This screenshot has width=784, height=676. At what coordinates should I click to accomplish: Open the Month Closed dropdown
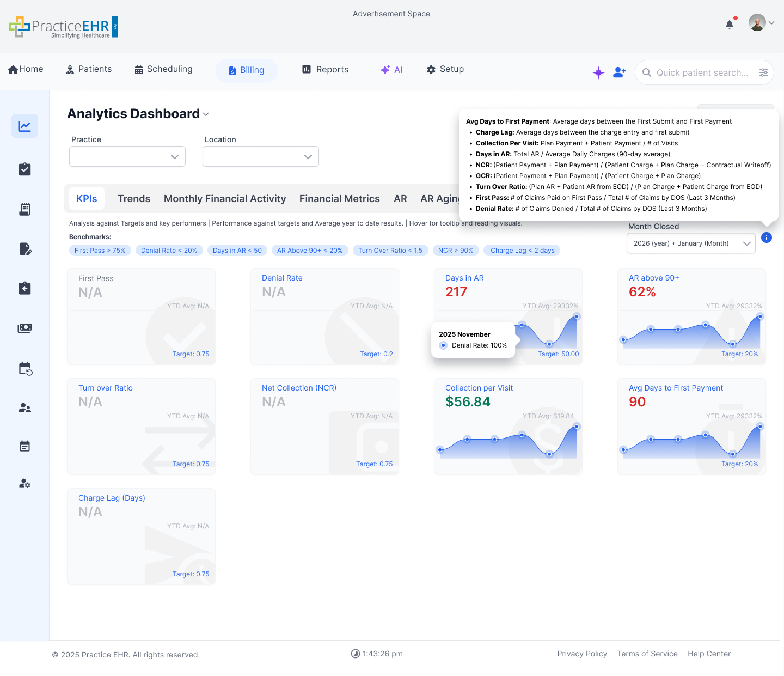690,243
